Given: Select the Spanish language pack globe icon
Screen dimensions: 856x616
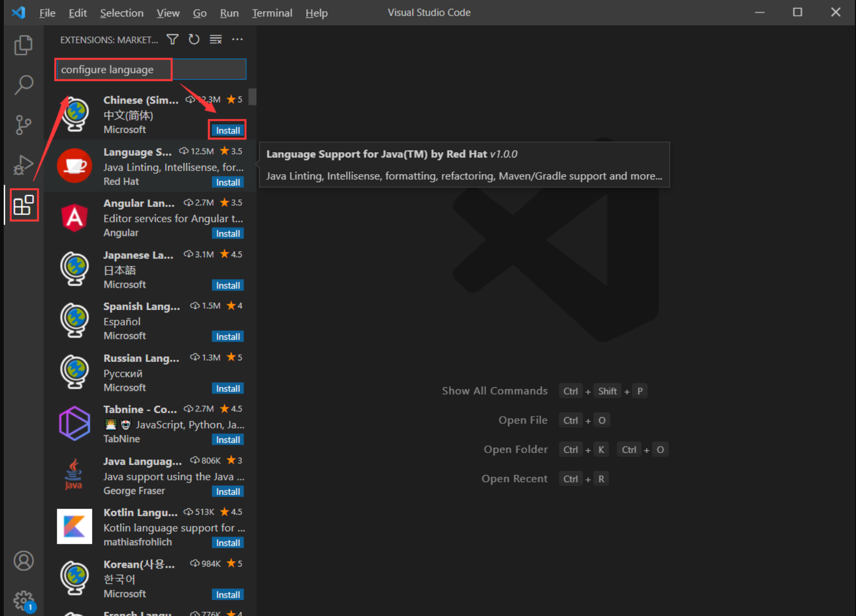Looking at the screenshot, I should 75,320.
